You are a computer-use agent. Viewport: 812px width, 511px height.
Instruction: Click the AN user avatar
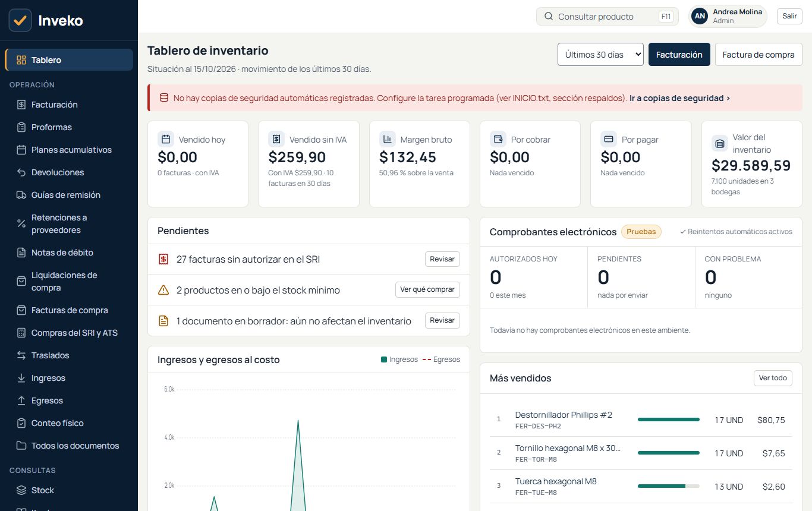(x=700, y=16)
